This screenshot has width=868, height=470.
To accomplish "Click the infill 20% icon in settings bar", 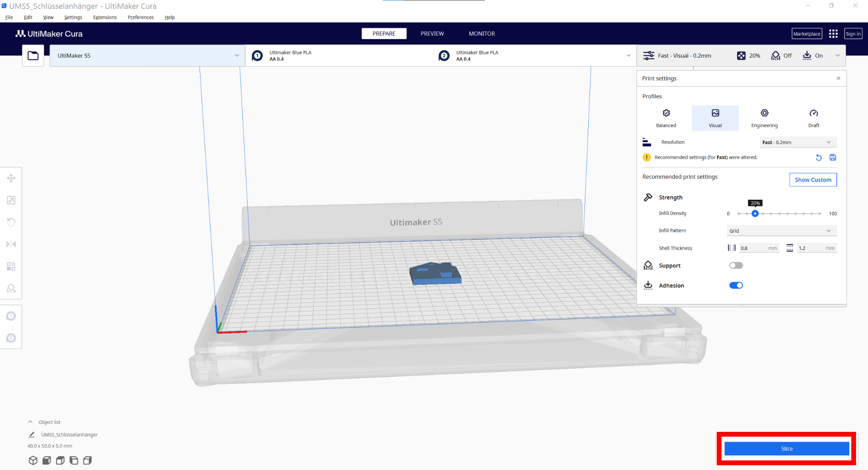I will [741, 56].
